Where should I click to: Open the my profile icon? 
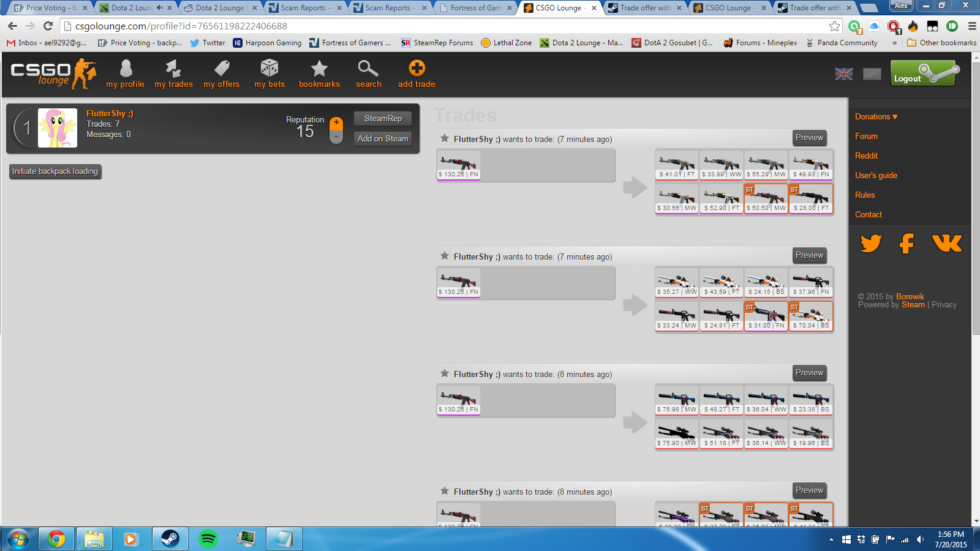pyautogui.click(x=126, y=69)
